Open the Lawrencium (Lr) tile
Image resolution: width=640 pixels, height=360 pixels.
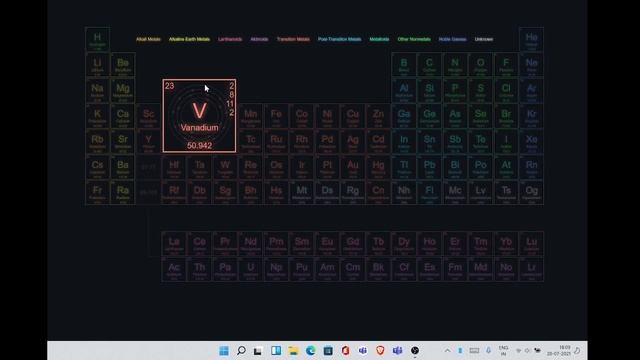531,269
